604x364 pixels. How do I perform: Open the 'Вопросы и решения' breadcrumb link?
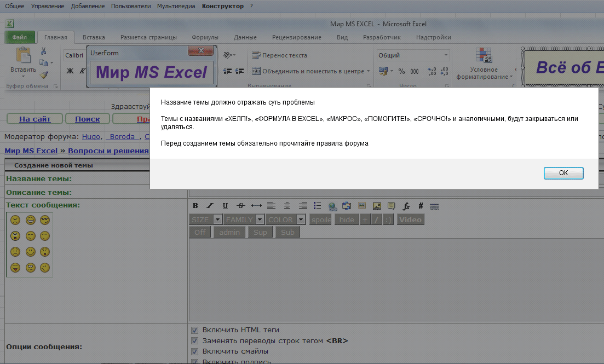pos(108,151)
